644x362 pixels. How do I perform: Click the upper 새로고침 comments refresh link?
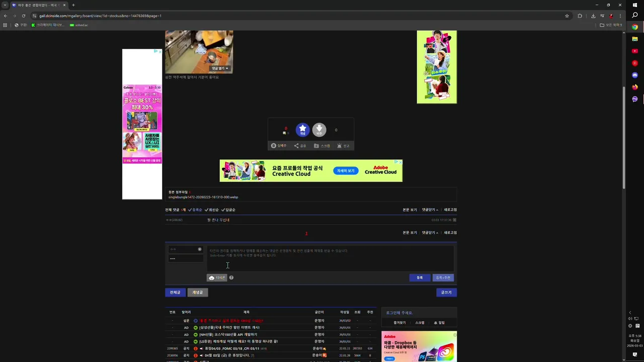(x=450, y=210)
